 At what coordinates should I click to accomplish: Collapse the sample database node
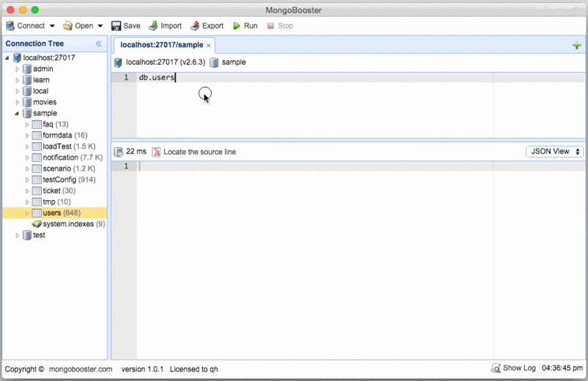17,113
